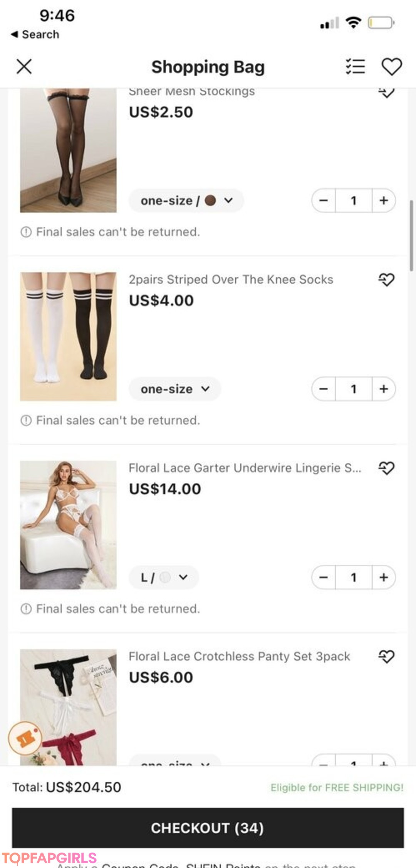
Task: Move Crotchless Panty Set to wishlist
Action: (386, 656)
